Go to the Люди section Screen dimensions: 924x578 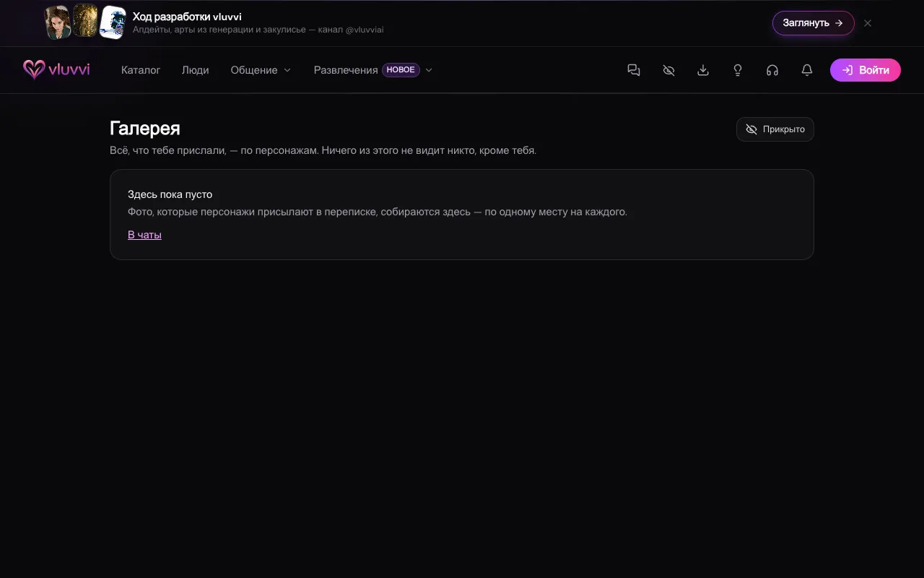coord(196,70)
